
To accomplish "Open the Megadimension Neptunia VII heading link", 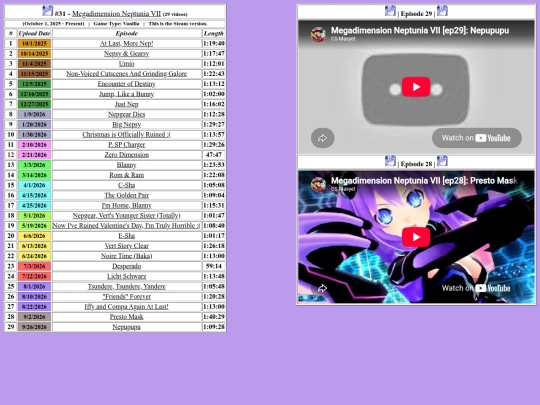I will click(x=116, y=14).
